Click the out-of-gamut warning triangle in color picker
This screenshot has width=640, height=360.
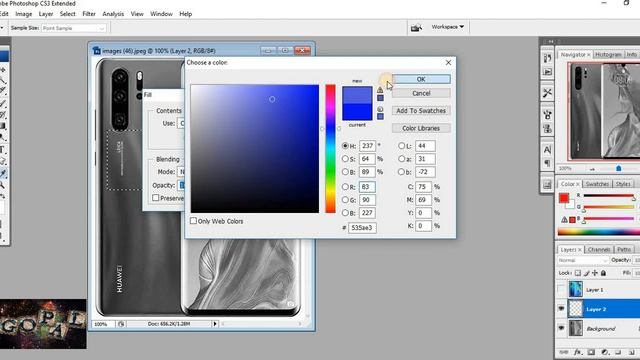(x=380, y=90)
